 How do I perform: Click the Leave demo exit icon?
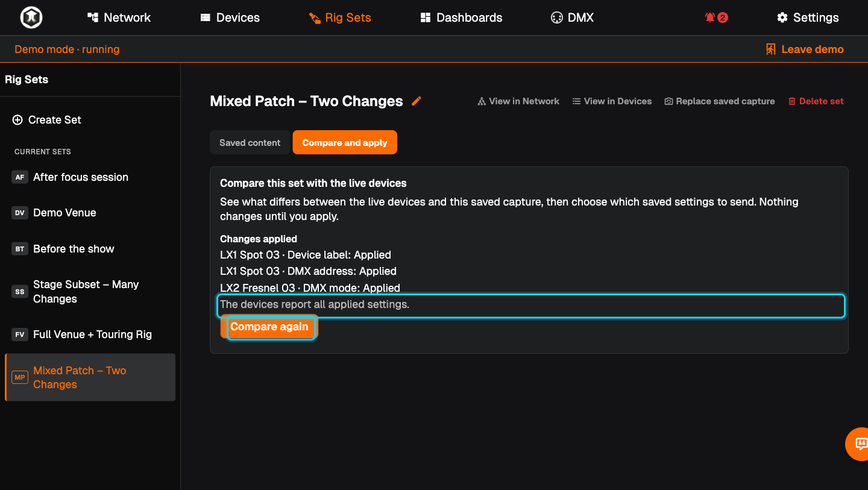770,49
